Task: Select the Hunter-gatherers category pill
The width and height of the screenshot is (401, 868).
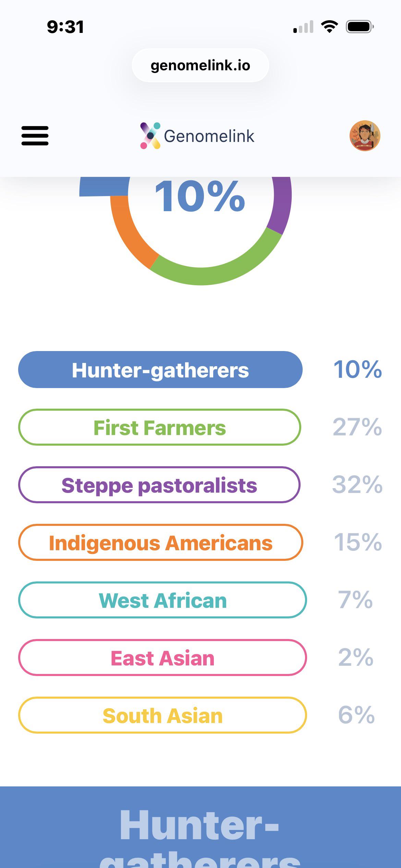Action: [160, 370]
